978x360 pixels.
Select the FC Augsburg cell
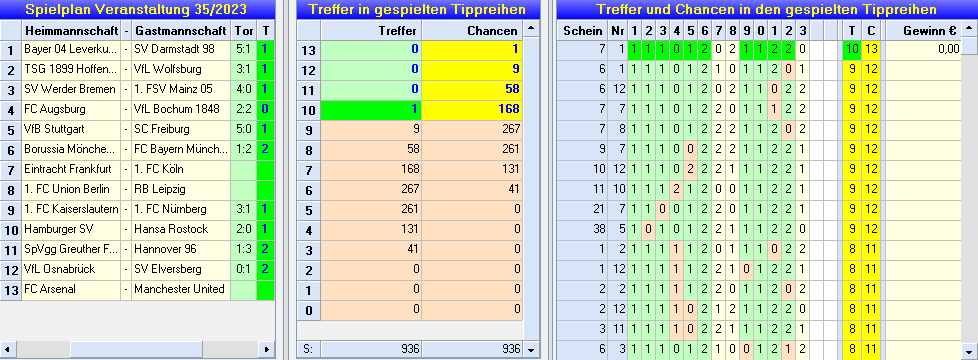coord(70,109)
